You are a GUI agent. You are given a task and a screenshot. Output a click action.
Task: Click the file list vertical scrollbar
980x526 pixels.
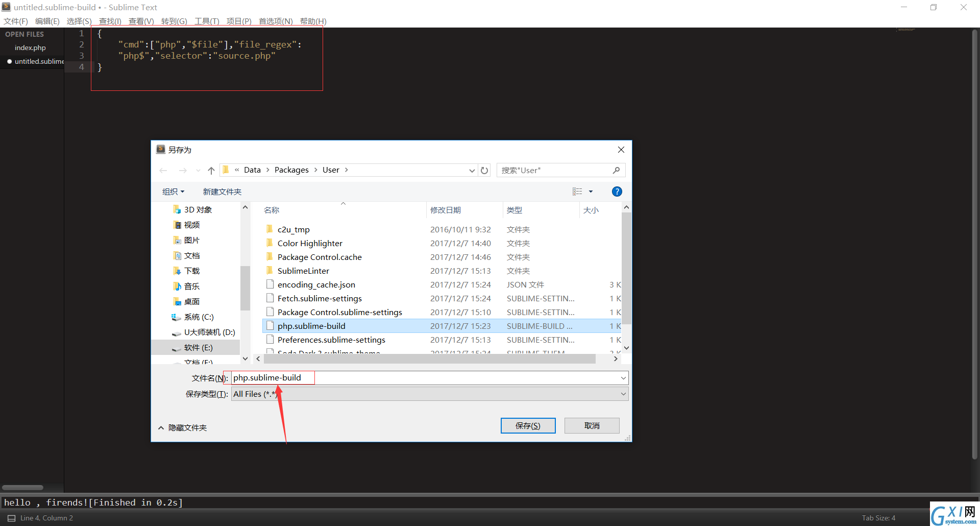626,268
